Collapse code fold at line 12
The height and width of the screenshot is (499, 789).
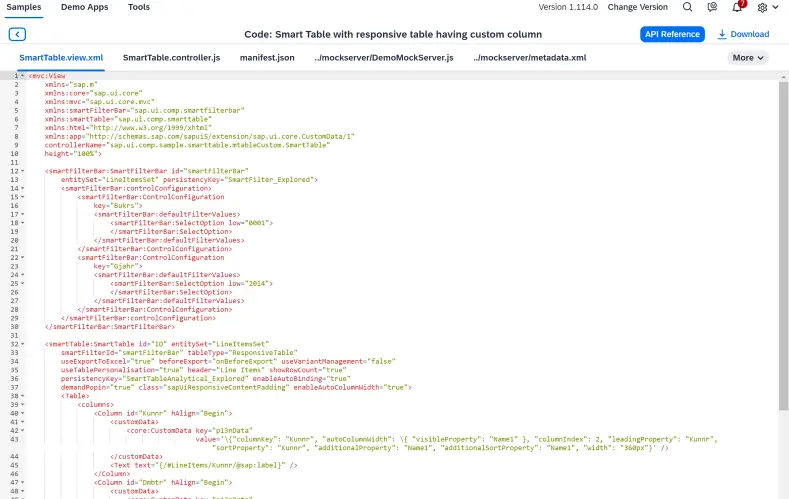click(23, 171)
